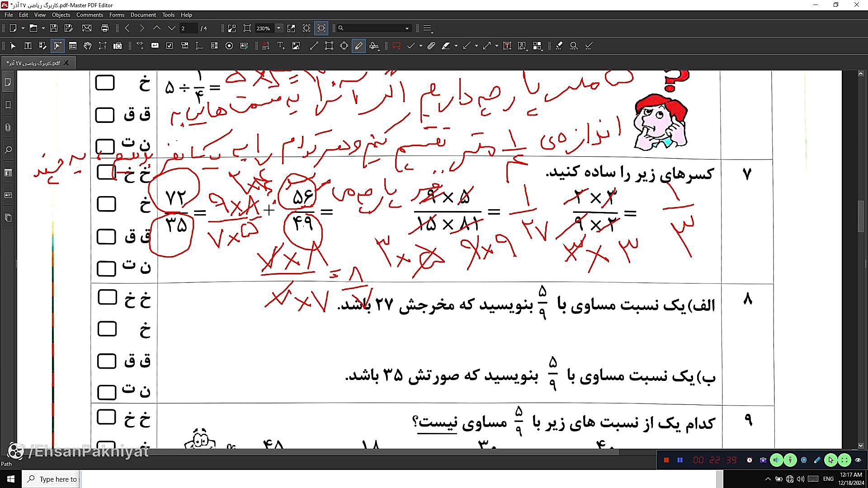Open the 230% zoom level dropdown

[x=278, y=28]
